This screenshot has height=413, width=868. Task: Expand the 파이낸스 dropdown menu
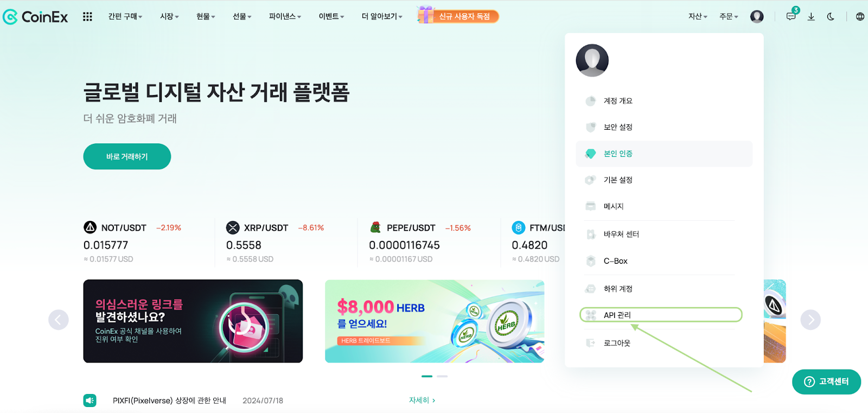pos(285,17)
